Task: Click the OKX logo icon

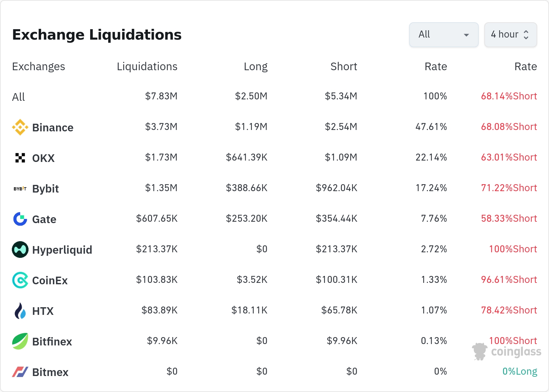Action: tap(20, 158)
